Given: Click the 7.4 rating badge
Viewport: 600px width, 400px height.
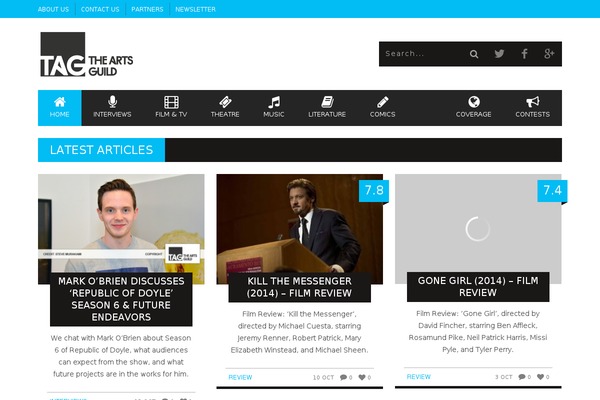Looking at the screenshot, I should [x=553, y=191].
